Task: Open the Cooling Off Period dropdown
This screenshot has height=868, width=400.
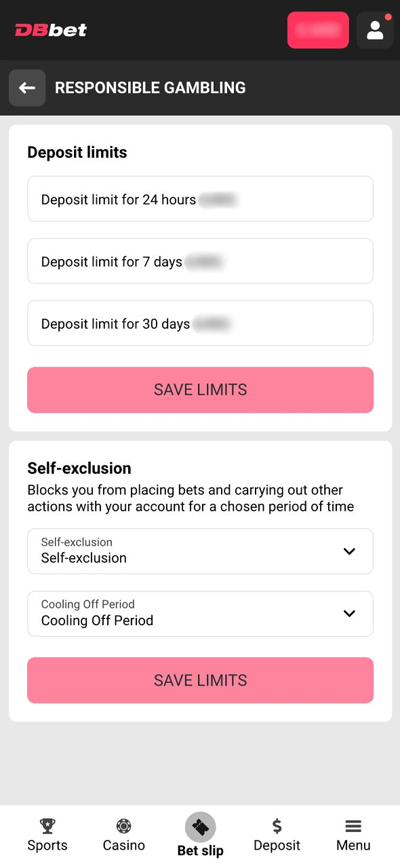Action: (x=200, y=614)
